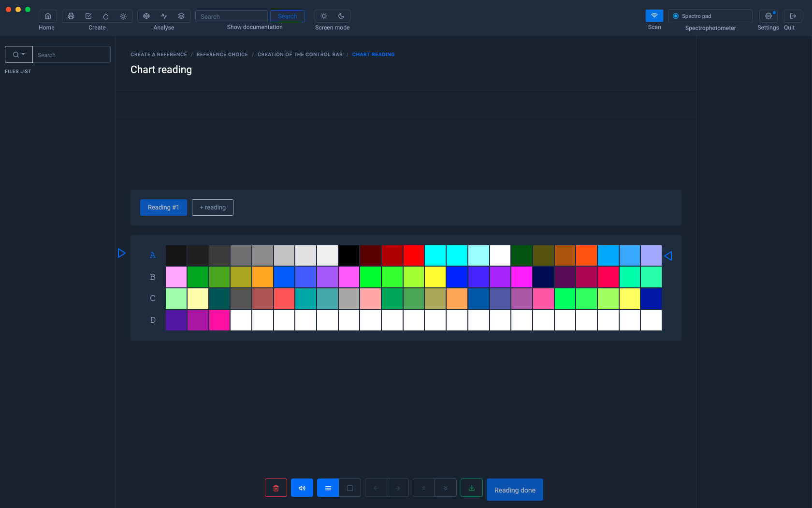The image size is (812, 508).
Task: Go to Creation of the Control Bar breadcrumb
Action: 300,55
